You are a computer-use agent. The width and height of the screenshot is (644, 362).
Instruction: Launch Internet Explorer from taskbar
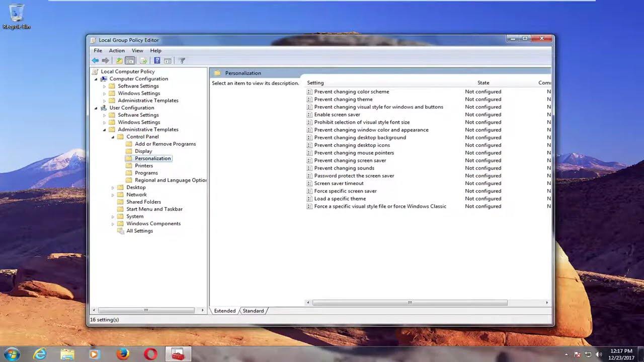40,354
